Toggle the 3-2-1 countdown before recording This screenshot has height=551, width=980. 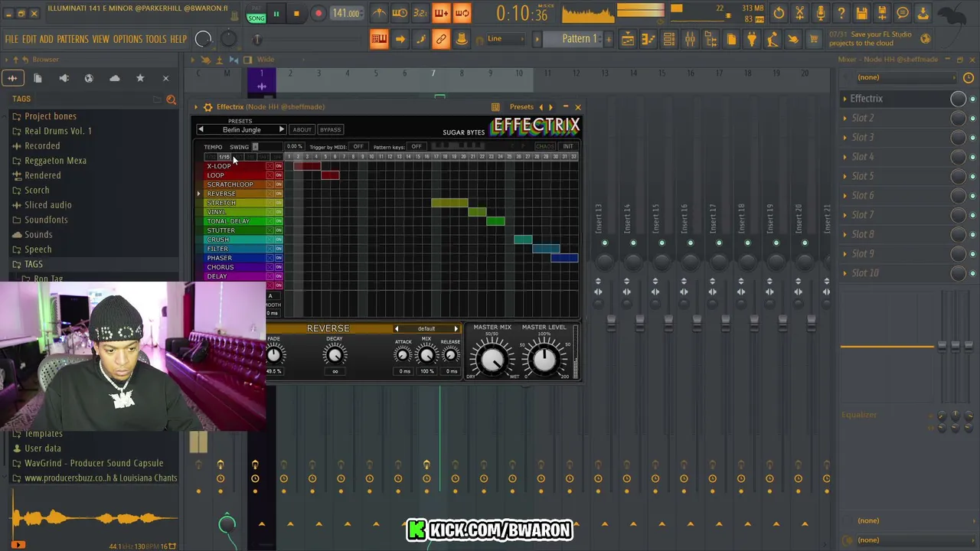(x=420, y=13)
